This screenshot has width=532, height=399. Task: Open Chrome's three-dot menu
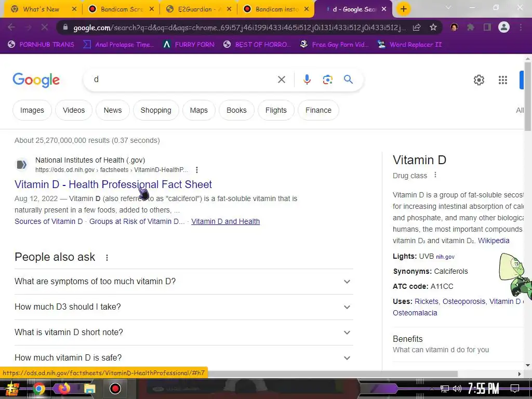[521, 27]
